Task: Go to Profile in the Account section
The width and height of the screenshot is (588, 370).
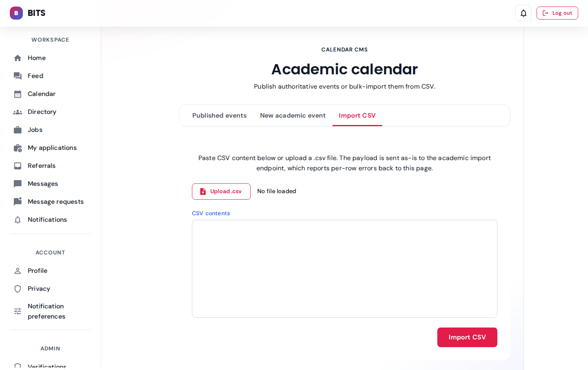Action: tap(38, 271)
